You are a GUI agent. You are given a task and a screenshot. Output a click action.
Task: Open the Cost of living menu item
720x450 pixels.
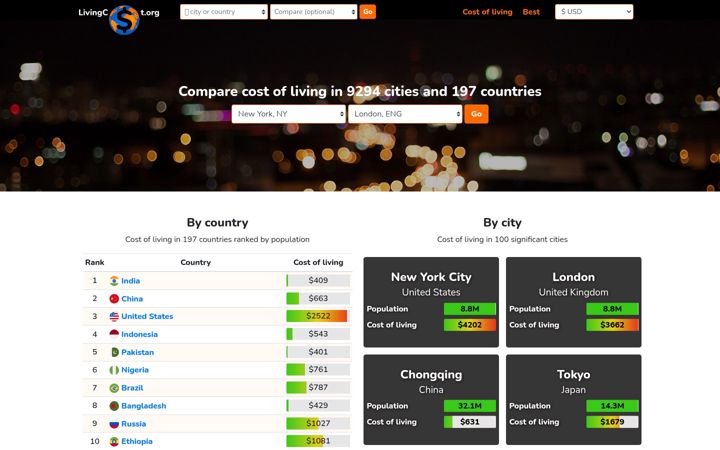tap(487, 12)
